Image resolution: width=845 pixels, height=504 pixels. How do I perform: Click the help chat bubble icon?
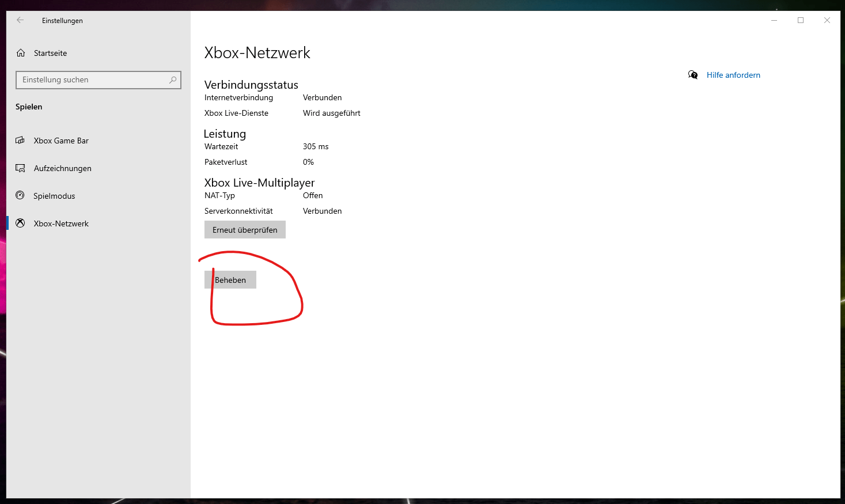(x=693, y=75)
